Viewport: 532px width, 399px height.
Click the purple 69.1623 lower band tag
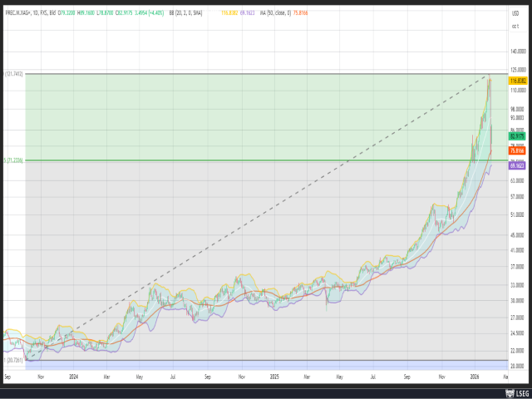pyautogui.click(x=517, y=165)
